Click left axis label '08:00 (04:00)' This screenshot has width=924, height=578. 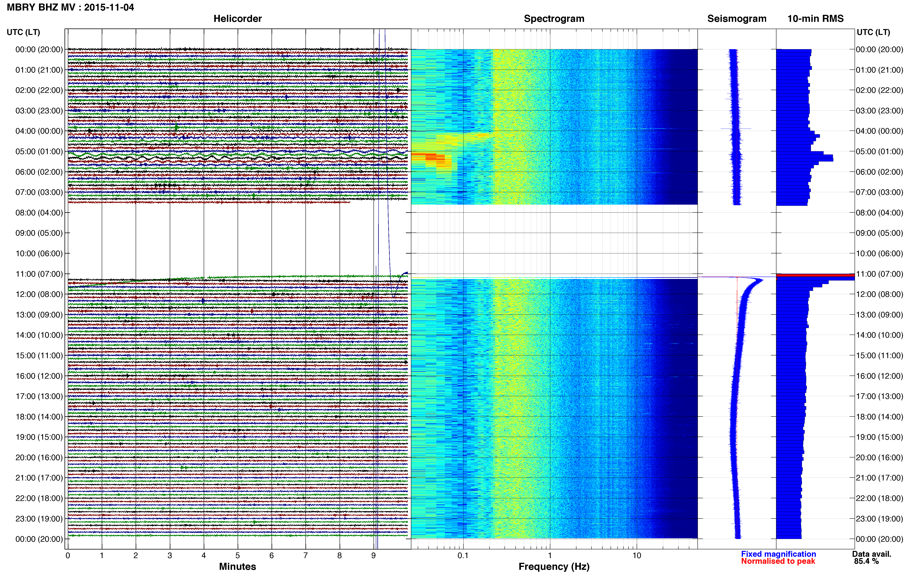tap(39, 213)
